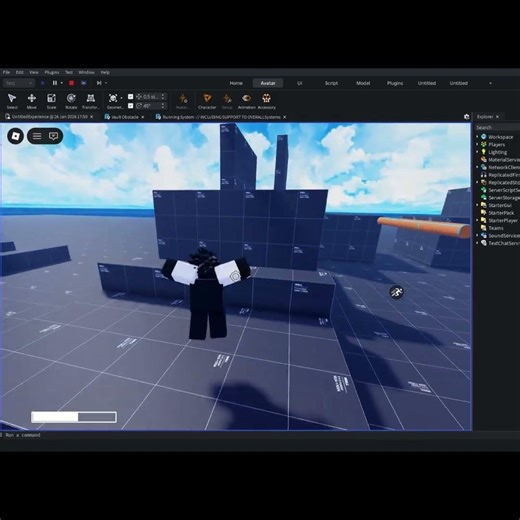The image size is (520, 520).
Task: Click the sprint runner icon in viewport
Action: point(396,292)
